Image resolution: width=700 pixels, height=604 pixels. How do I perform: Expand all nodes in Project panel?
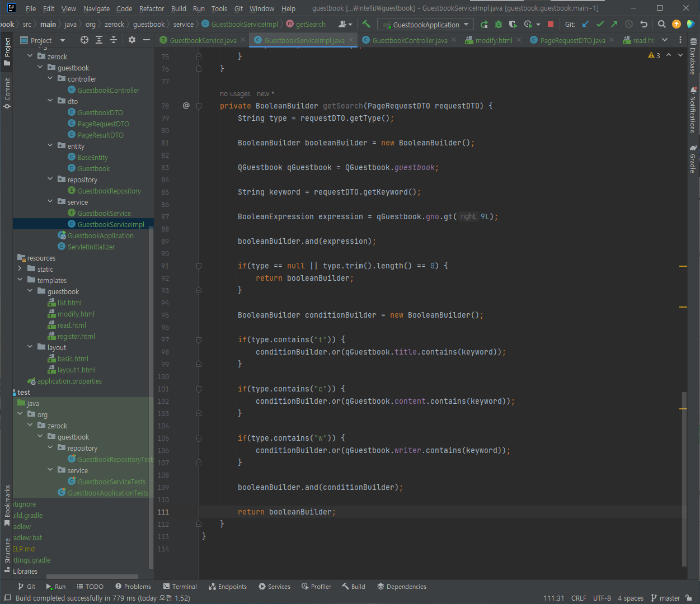pyautogui.click(x=99, y=40)
